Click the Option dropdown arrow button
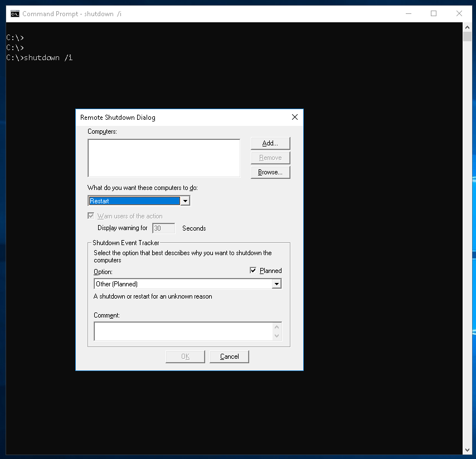Viewport: 476px width, 459px height. coord(276,284)
